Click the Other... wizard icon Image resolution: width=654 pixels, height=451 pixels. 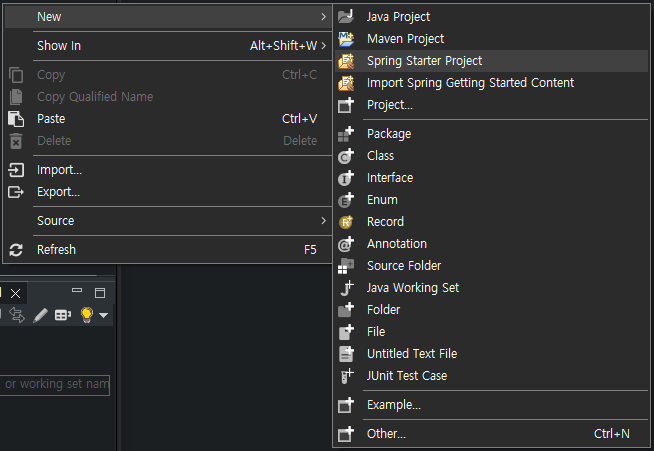pyautogui.click(x=346, y=434)
